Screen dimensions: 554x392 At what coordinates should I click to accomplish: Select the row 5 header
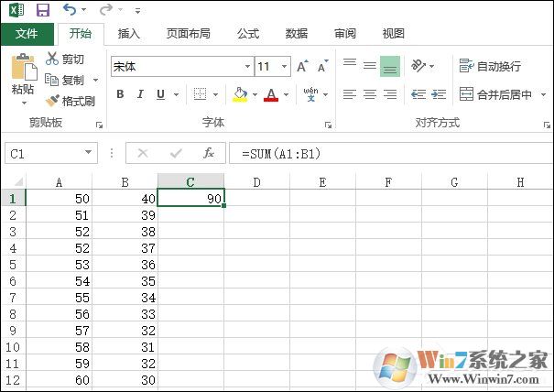pos(13,265)
